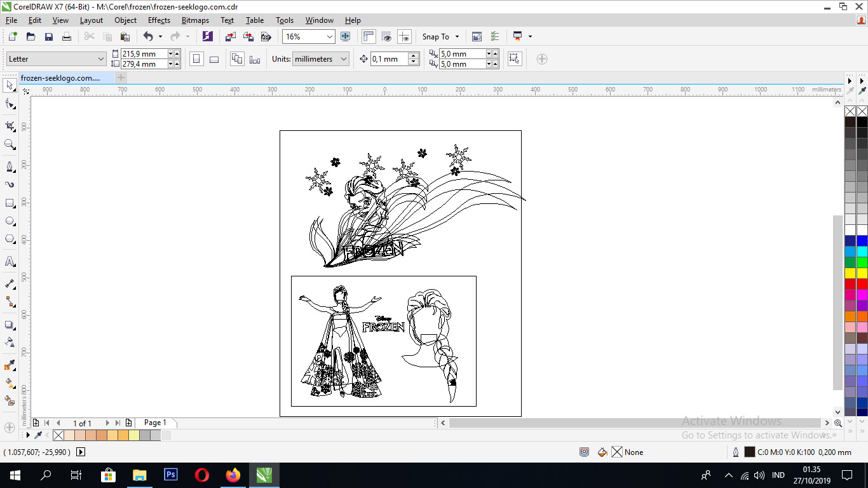This screenshot has width=868, height=488.
Task: Select the Pick tool
Action: tap(10, 86)
